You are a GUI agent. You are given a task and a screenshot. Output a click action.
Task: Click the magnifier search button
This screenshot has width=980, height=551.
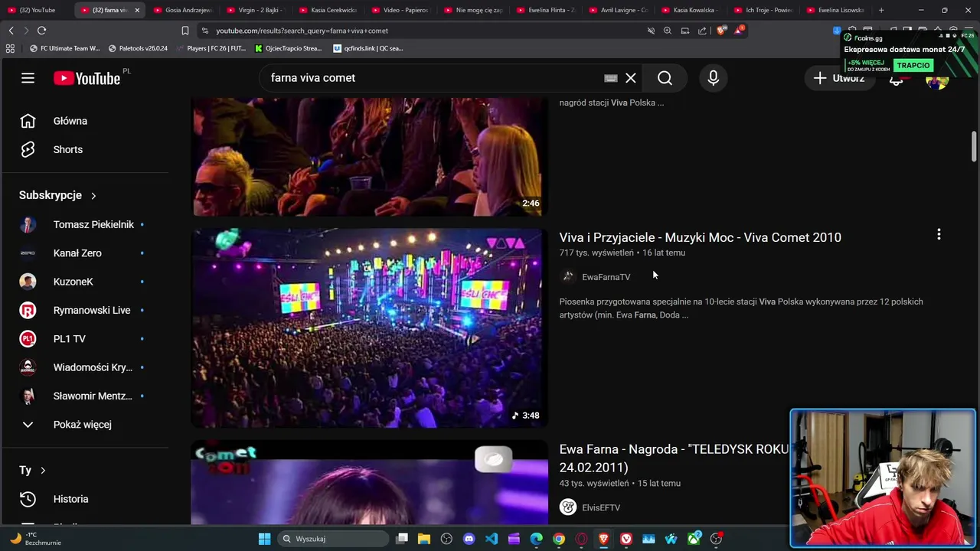coord(665,78)
